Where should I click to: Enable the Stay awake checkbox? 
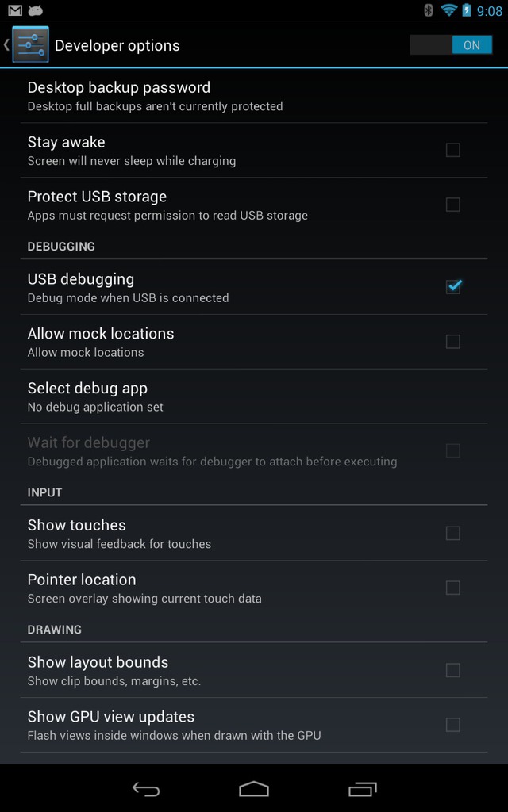point(453,150)
